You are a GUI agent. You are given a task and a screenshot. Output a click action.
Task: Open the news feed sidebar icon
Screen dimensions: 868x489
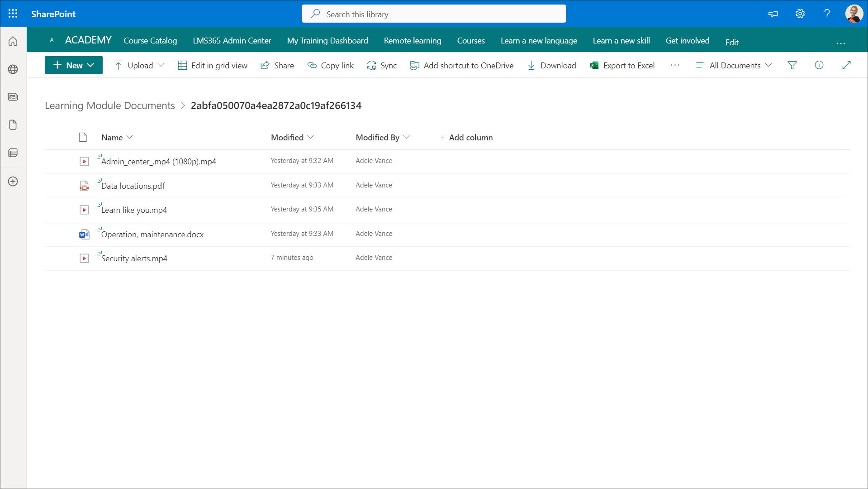point(13,97)
